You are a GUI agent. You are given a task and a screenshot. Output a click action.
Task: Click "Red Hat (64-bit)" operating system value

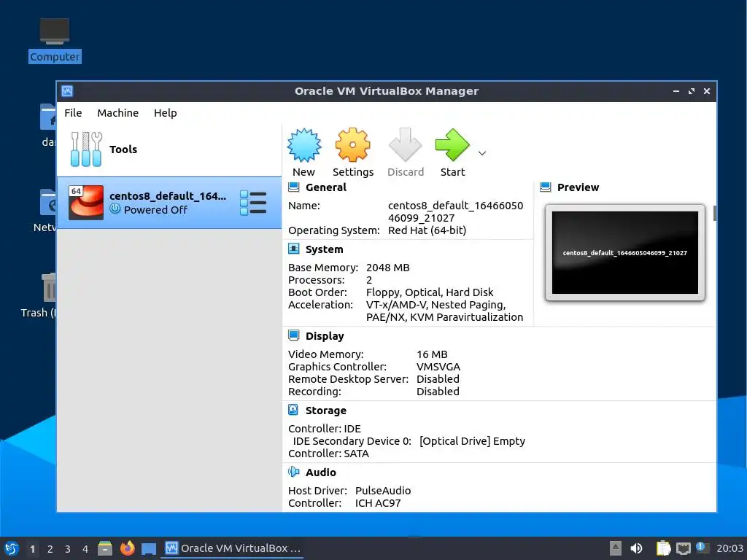[427, 230]
